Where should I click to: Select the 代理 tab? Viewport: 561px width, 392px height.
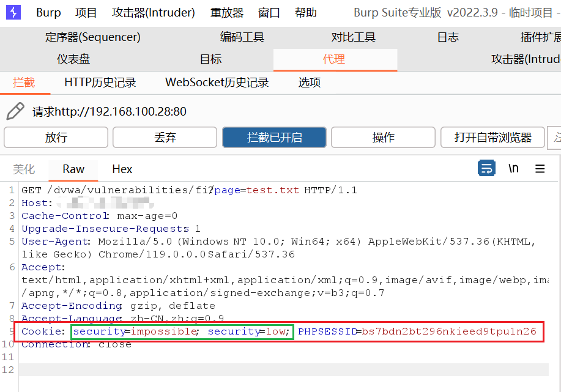point(335,59)
